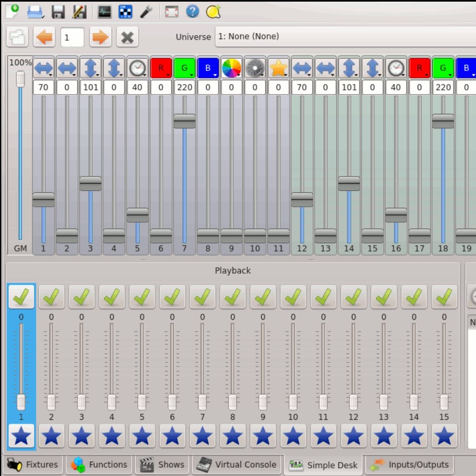Switch to the Fixtures tab
The height and width of the screenshot is (476, 476).
(33, 465)
